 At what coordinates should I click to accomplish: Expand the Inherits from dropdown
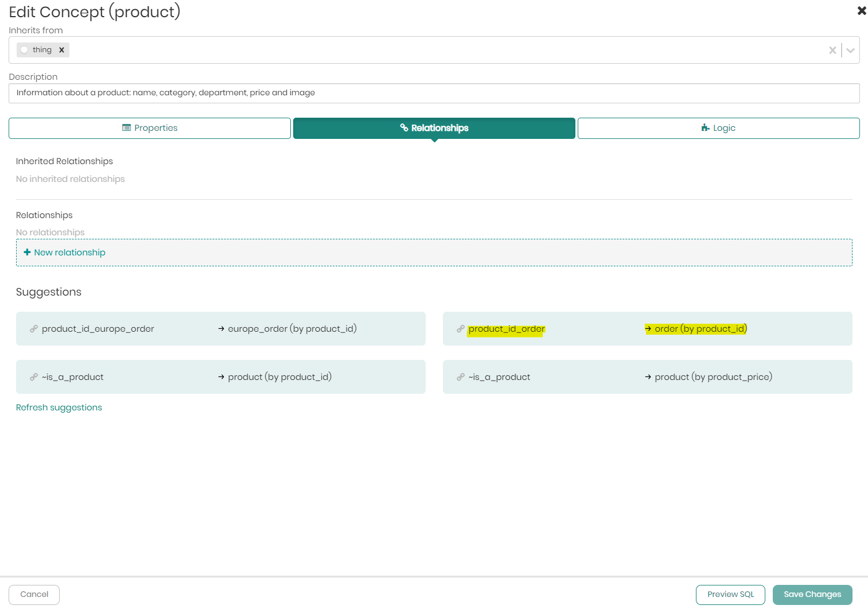(x=850, y=51)
